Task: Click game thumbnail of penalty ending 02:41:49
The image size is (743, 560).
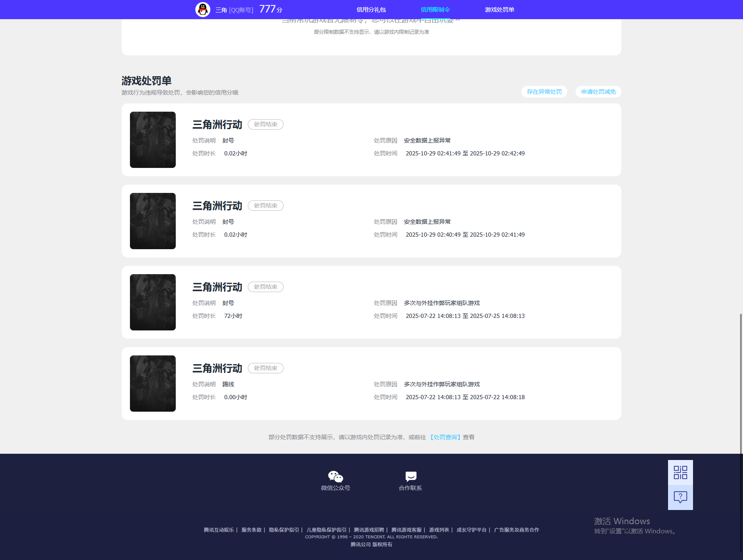Action: pos(153,221)
